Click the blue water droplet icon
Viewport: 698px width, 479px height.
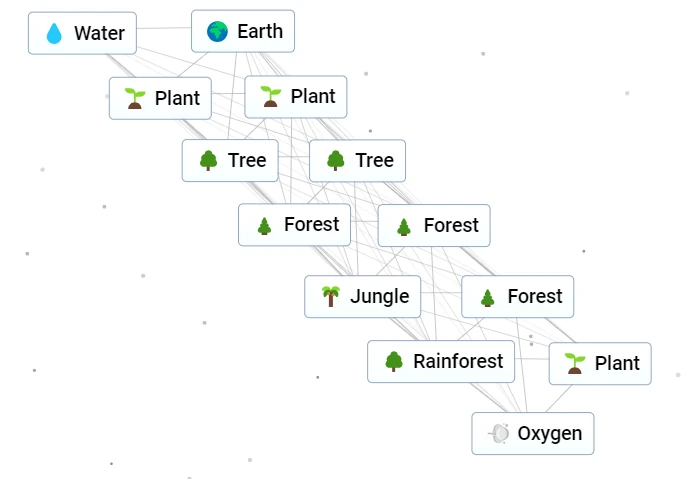coord(54,34)
